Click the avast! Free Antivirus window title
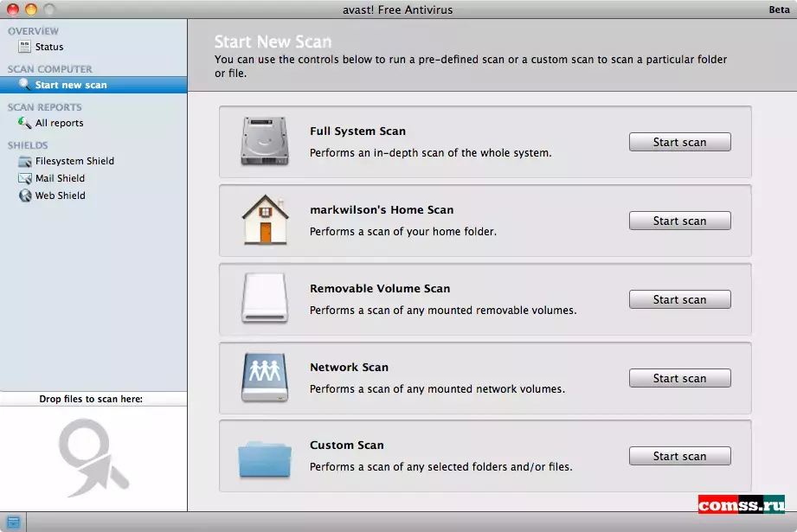 tap(397, 10)
